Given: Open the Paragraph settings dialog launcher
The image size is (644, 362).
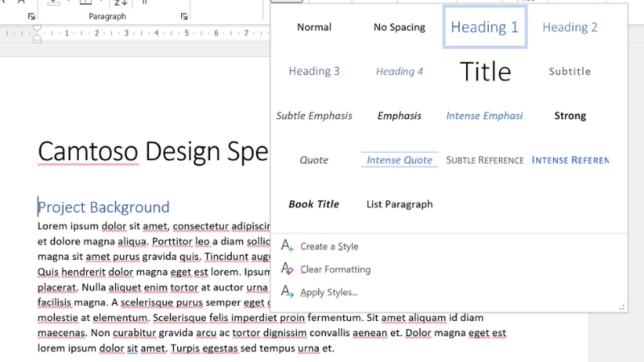Looking at the screenshot, I should pos(184,16).
